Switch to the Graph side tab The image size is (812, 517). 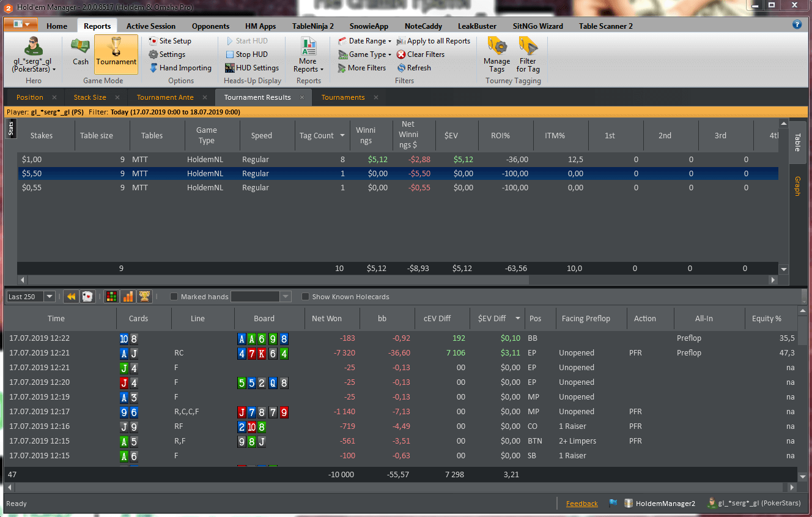798,186
